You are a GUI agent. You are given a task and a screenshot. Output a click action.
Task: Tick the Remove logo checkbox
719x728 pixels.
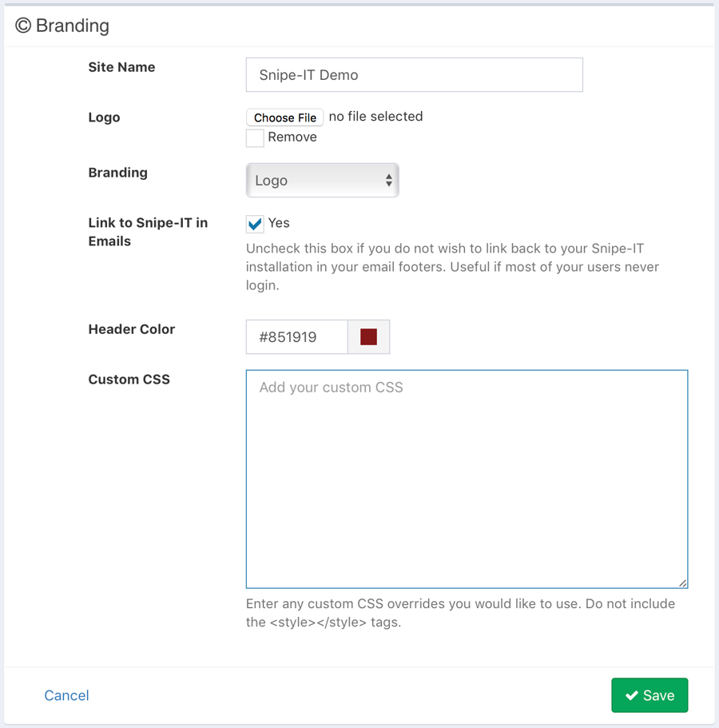(x=255, y=137)
